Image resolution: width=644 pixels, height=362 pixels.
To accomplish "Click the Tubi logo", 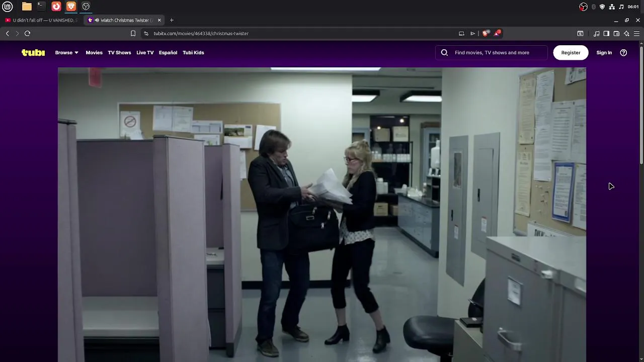I will click(x=33, y=52).
